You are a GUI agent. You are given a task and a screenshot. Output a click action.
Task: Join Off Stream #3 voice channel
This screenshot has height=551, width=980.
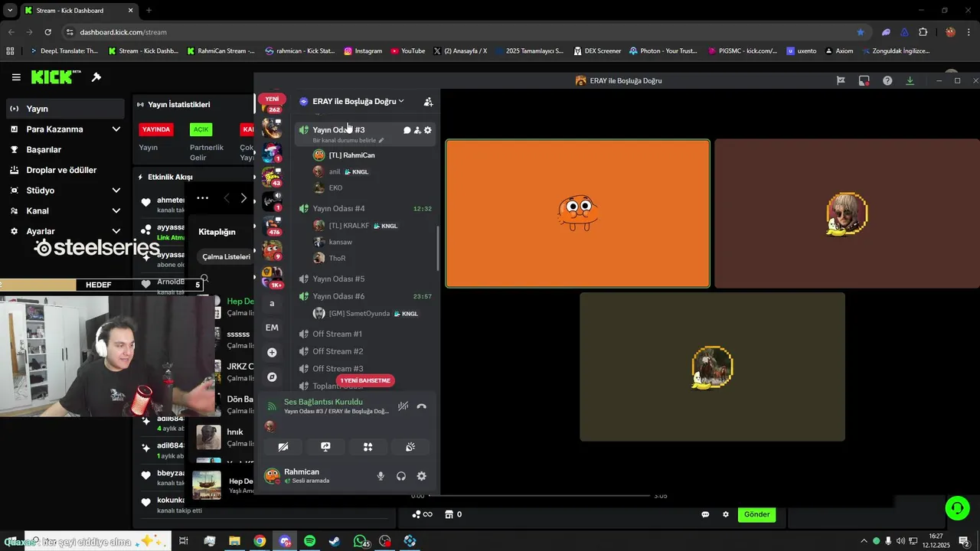tap(338, 369)
